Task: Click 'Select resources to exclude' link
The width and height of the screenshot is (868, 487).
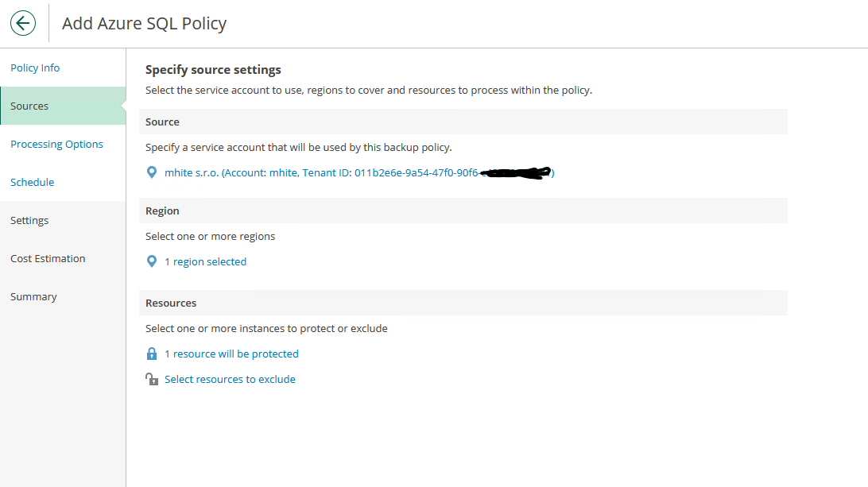Action: click(230, 379)
